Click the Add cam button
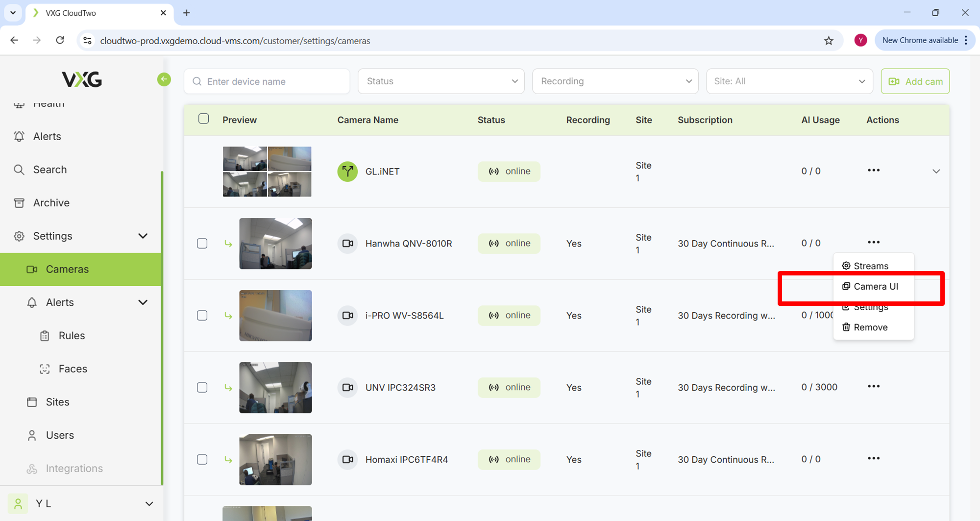Screen dimensions: 980x521 (915, 81)
